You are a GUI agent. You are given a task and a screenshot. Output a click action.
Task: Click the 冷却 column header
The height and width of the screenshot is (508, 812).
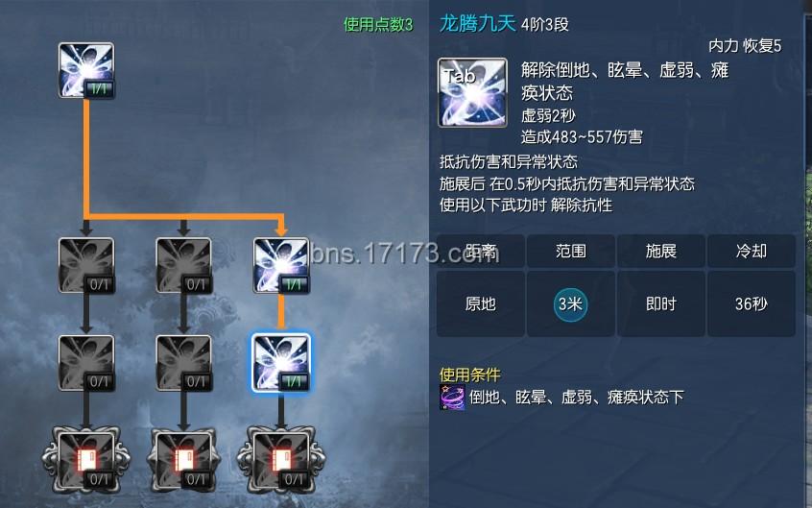751,251
